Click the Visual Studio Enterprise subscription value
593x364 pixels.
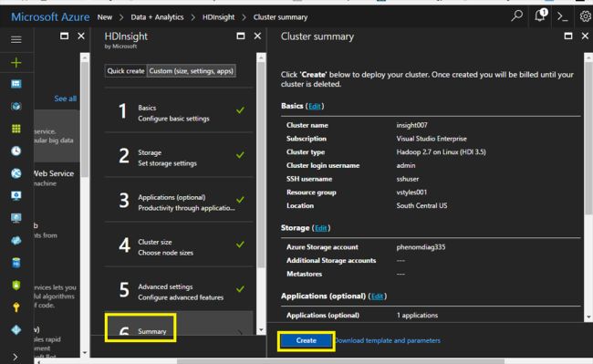pyautogui.click(x=432, y=139)
